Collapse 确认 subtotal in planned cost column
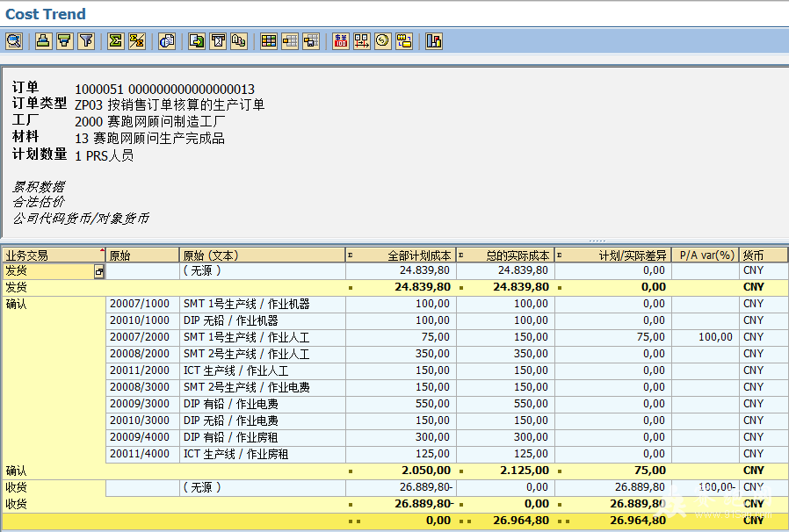The width and height of the screenshot is (789, 532). 351,471
